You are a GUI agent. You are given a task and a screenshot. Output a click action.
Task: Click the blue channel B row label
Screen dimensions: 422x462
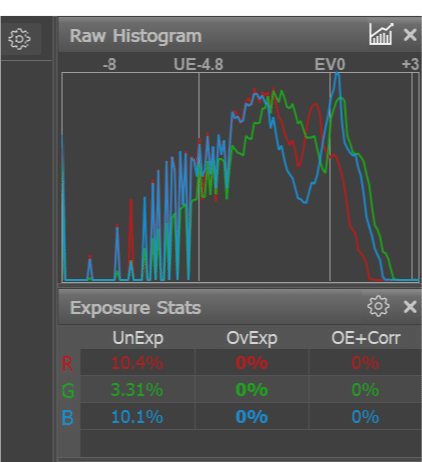tap(67, 418)
